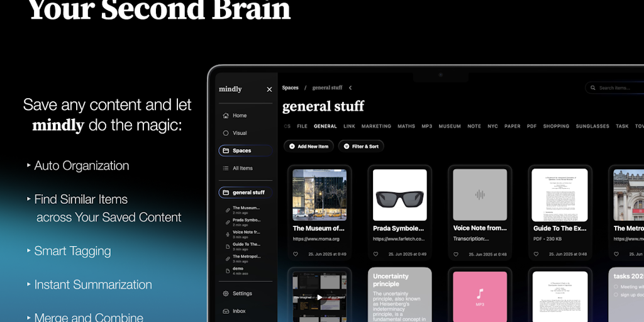Click the mindly logo text
This screenshot has width=644, height=322.
pyautogui.click(x=230, y=89)
